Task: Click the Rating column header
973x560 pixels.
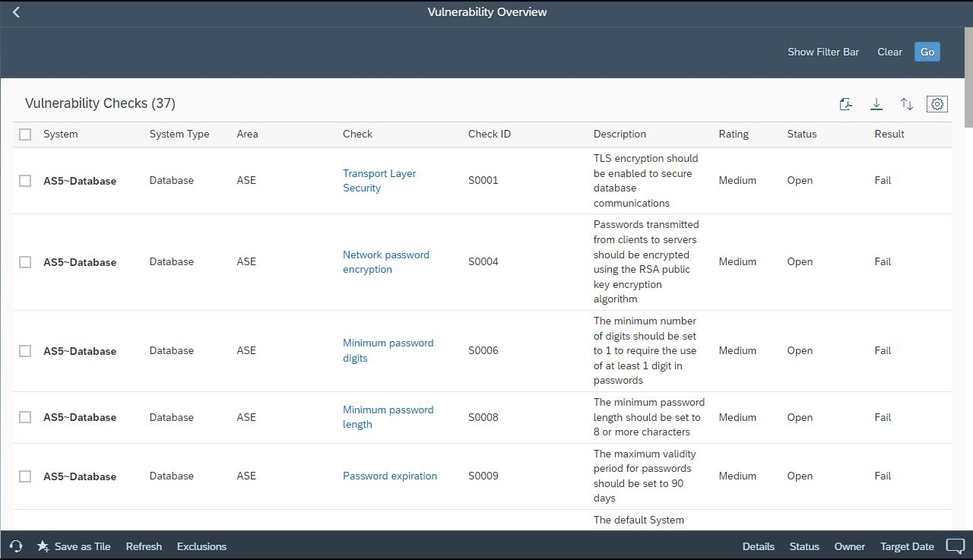Action: tap(733, 134)
